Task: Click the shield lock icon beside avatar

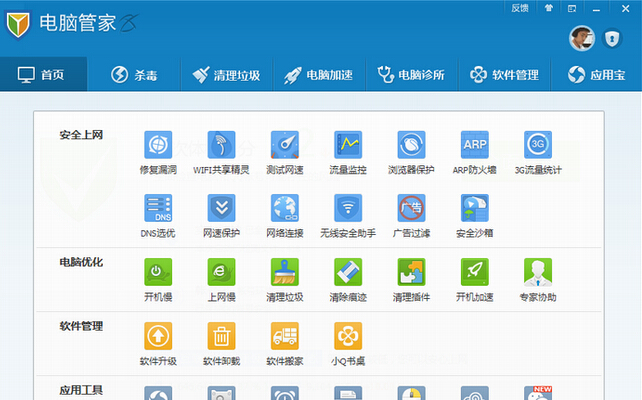Action: pos(613,38)
